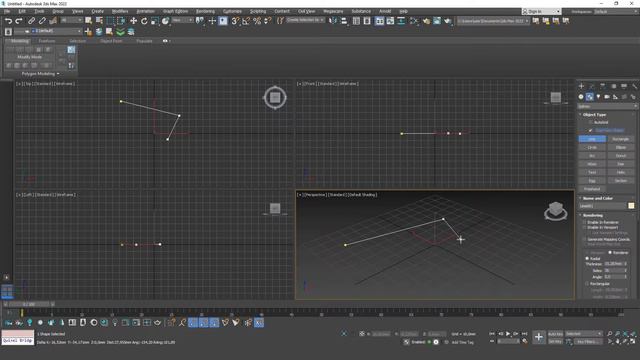Tick Enable In Viewport checkbox
Viewport: 640px width, 360px height.
coord(584,227)
